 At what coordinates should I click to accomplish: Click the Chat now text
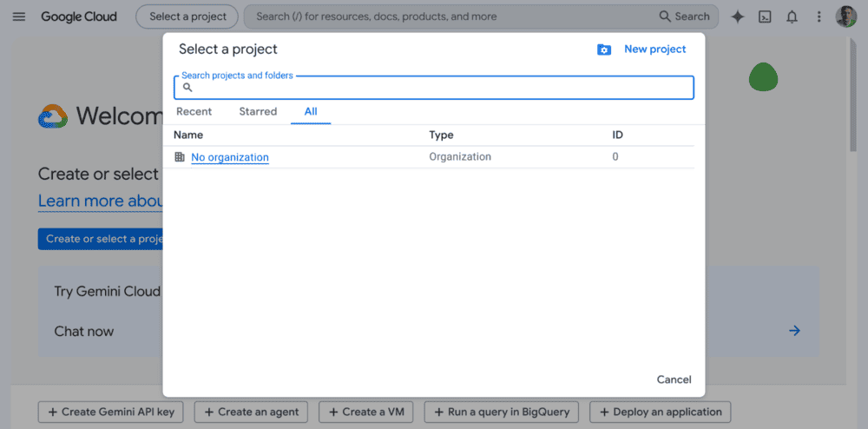[x=83, y=332]
